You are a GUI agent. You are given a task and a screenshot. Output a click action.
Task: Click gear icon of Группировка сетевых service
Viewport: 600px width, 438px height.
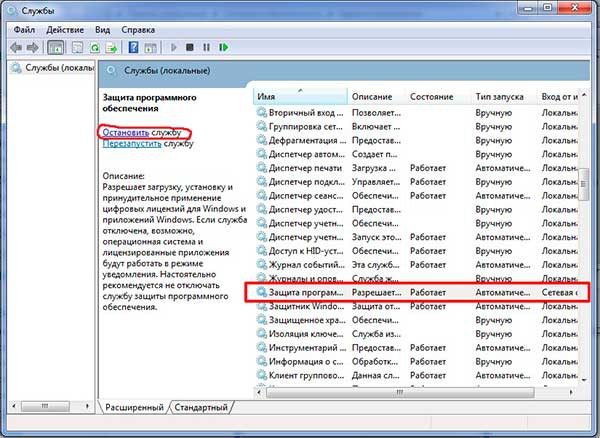[261, 126]
